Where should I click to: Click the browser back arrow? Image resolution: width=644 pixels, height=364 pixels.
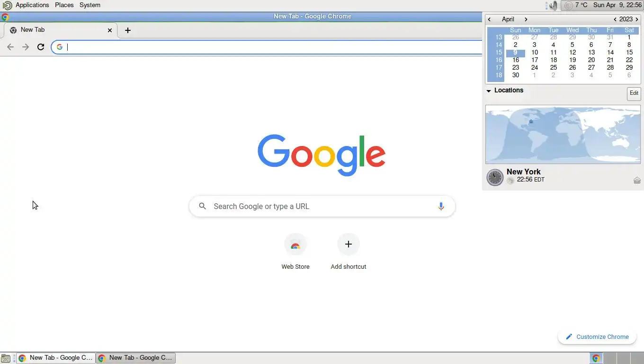(x=10, y=47)
